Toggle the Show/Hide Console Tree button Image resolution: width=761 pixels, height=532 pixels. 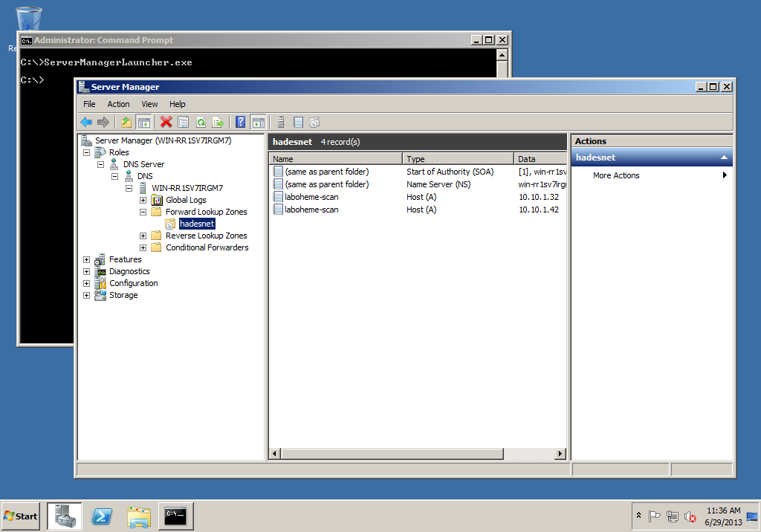(x=144, y=123)
